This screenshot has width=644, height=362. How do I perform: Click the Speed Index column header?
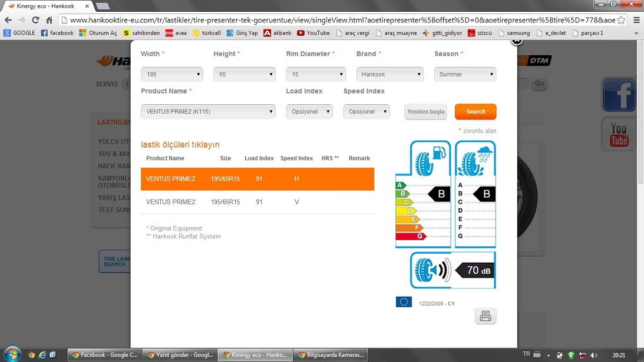point(296,158)
